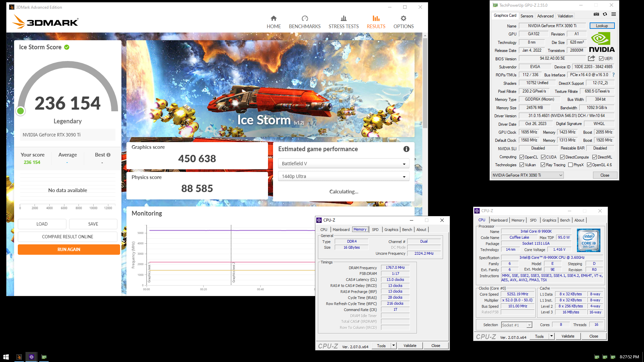The height and width of the screenshot is (362, 644).
Task: Toggle the OpenCL checkbox in GPU-Z
Action: point(522,157)
